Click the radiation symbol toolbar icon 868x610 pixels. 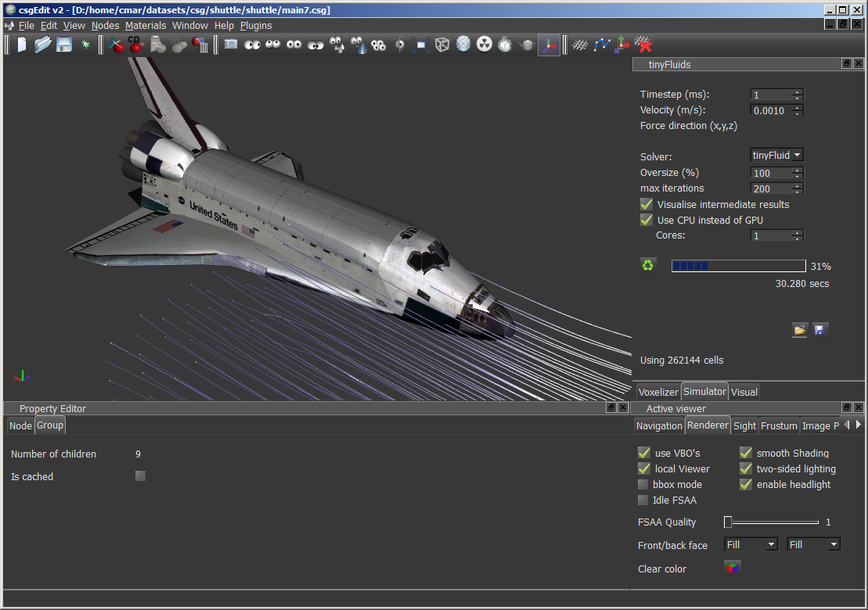pyautogui.click(x=484, y=45)
